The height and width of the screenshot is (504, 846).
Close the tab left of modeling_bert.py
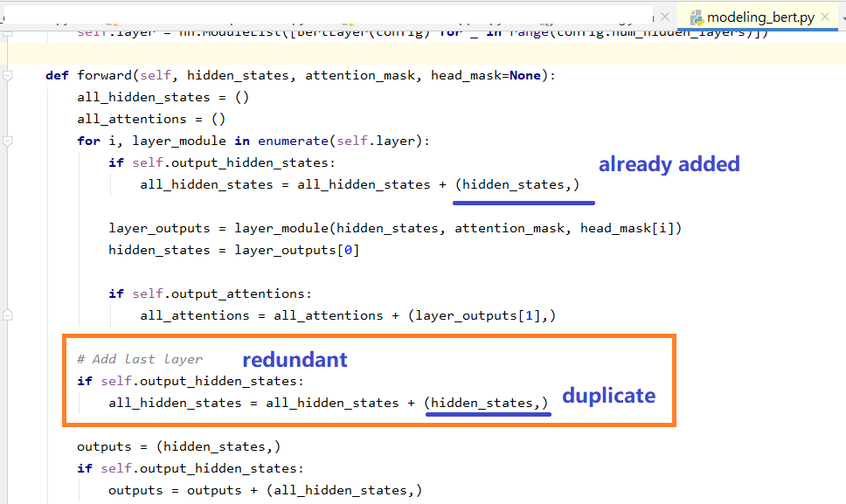665,17
